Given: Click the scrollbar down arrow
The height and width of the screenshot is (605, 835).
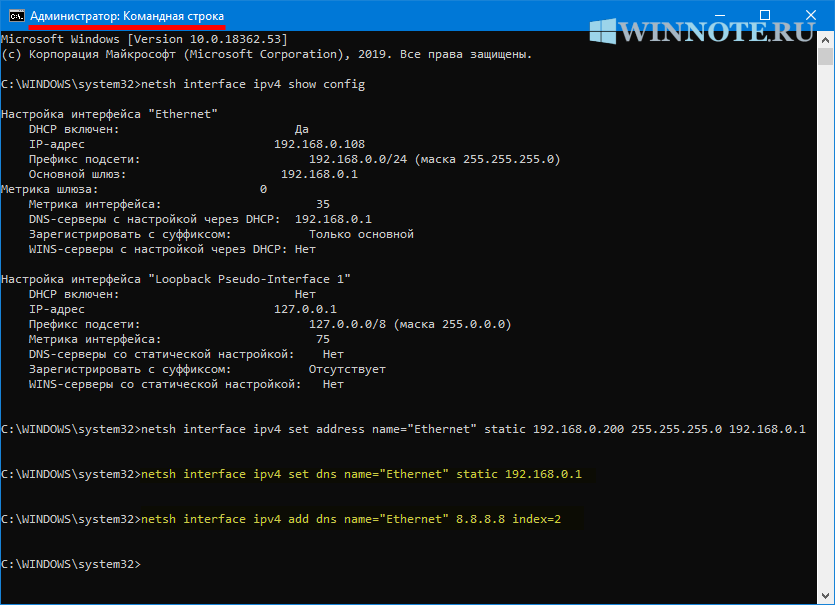Looking at the screenshot, I should coord(826,596).
